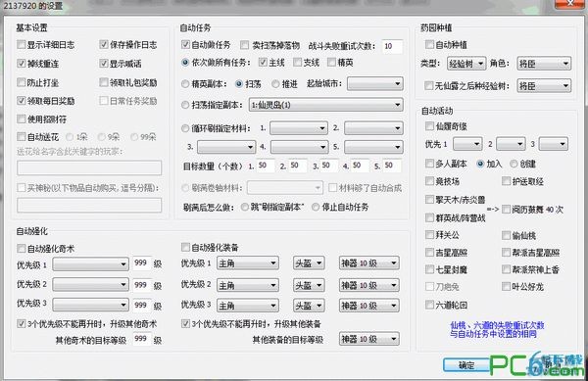Open the 优先级 2 头盔 equipment slot dropdown
Viewport: 588px width, 381px height.
309,285
